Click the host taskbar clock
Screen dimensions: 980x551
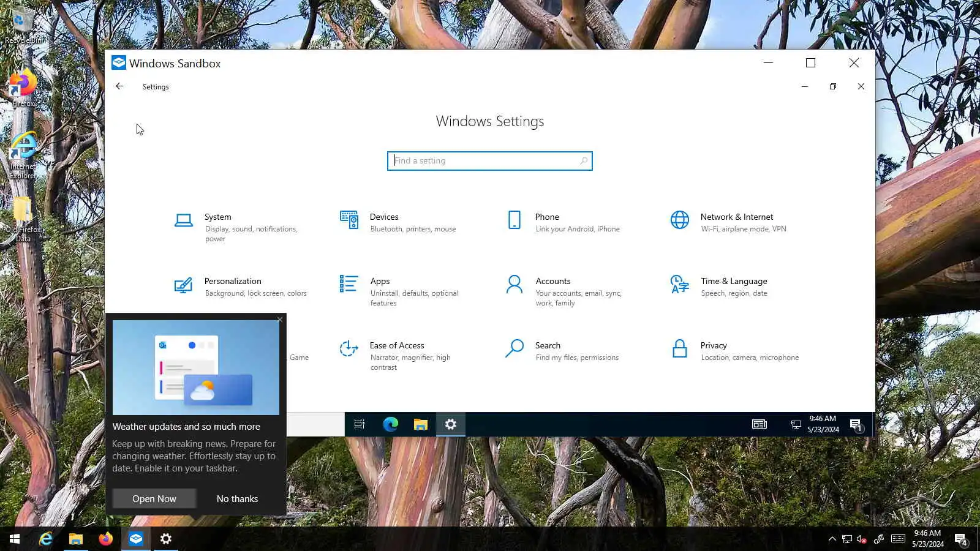tap(927, 539)
